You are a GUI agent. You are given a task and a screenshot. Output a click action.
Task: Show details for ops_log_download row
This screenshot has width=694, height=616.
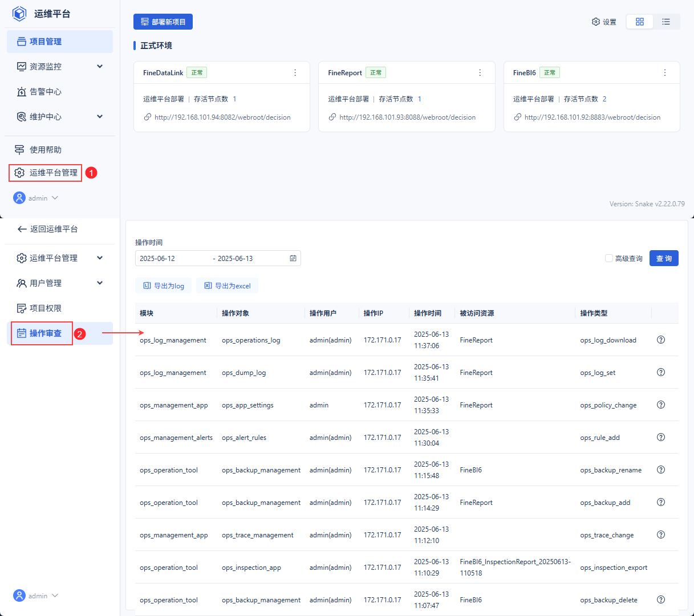(x=661, y=340)
